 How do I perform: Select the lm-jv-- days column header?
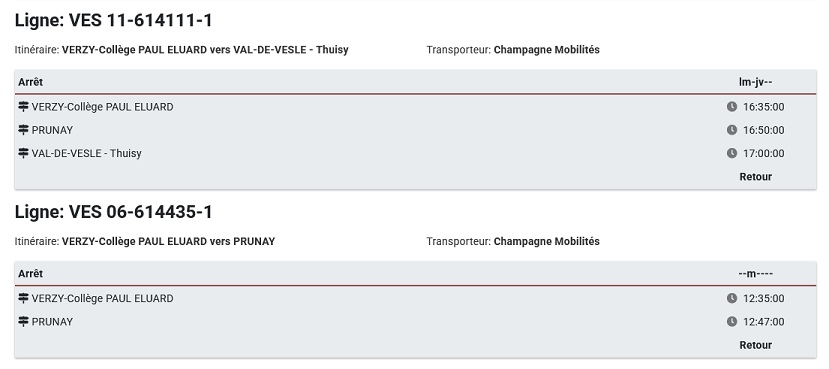(756, 82)
